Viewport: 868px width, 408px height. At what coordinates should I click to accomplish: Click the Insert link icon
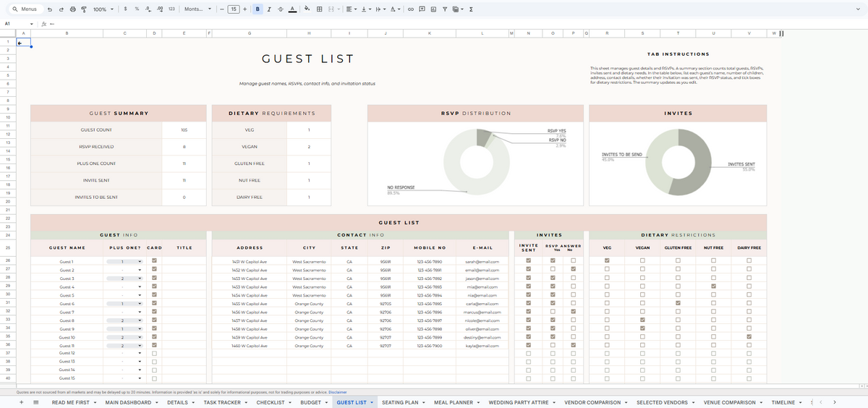click(411, 9)
